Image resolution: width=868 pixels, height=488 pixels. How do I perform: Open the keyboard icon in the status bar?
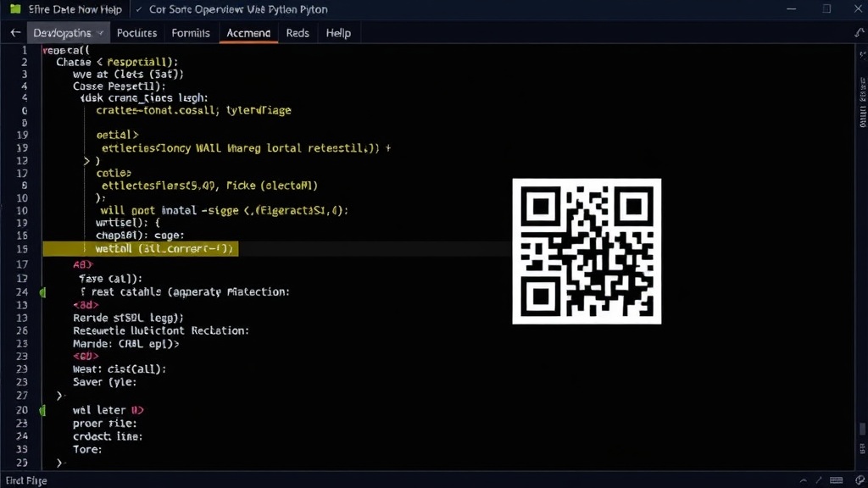point(836,480)
